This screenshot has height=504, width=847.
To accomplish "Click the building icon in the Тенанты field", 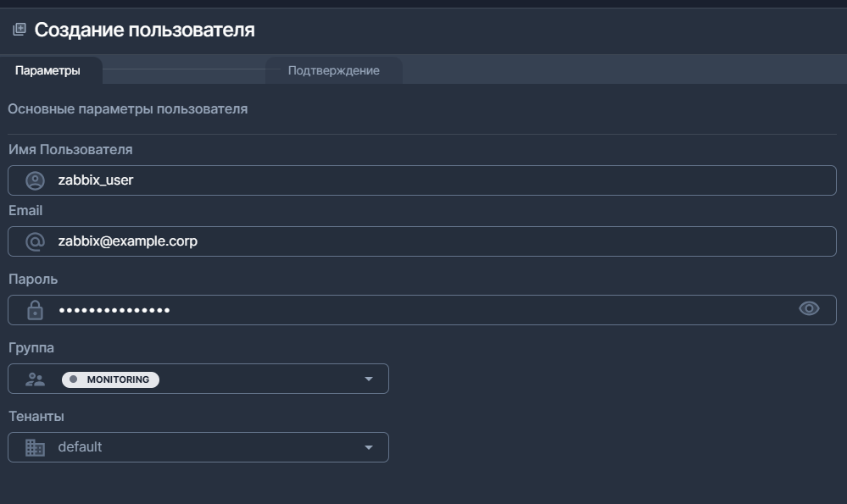I will [35, 447].
